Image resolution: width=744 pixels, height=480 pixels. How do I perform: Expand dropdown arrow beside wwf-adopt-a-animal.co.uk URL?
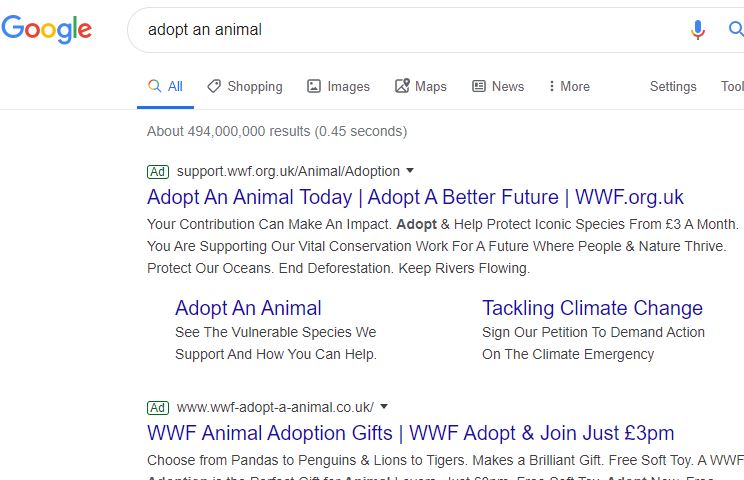(x=384, y=406)
